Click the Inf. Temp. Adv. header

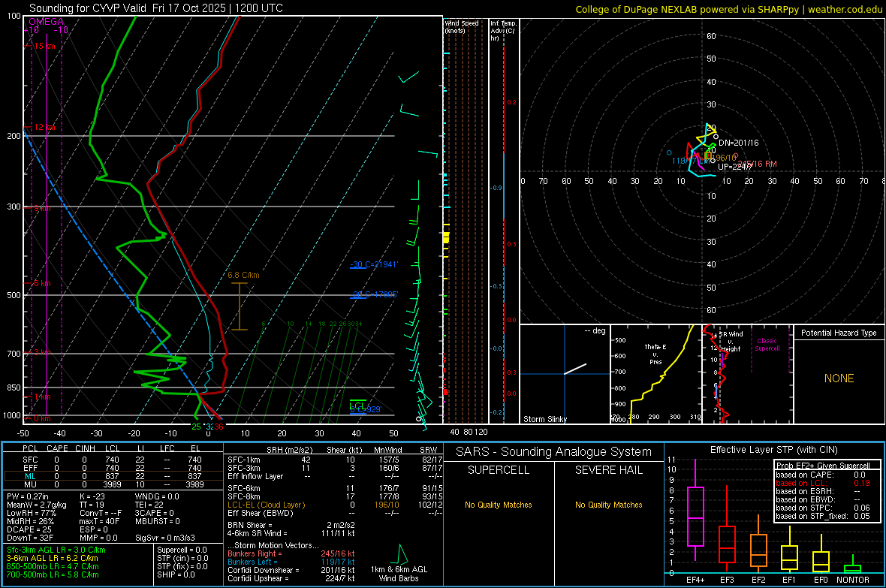tap(503, 31)
